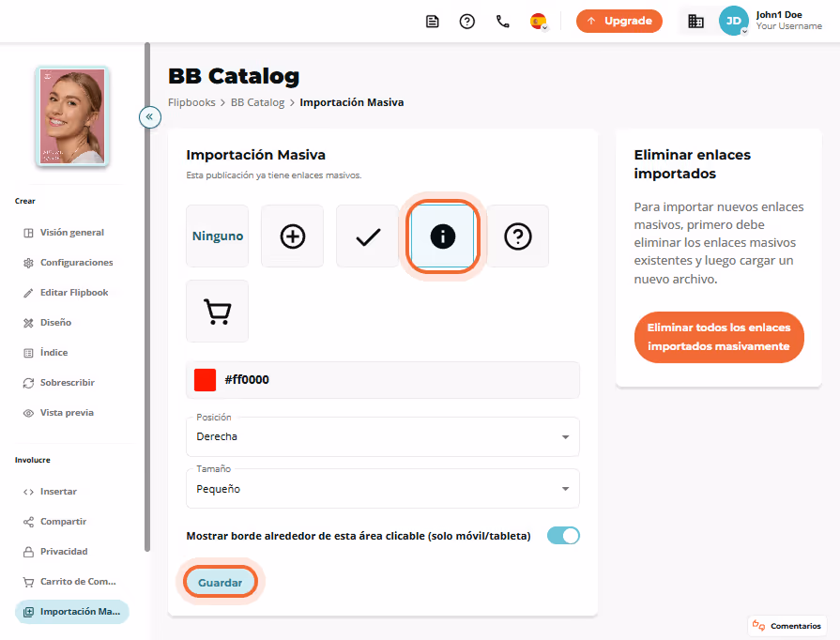Toggle the border around clickable area switch
The height and width of the screenshot is (640, 840).
point(563,536)
